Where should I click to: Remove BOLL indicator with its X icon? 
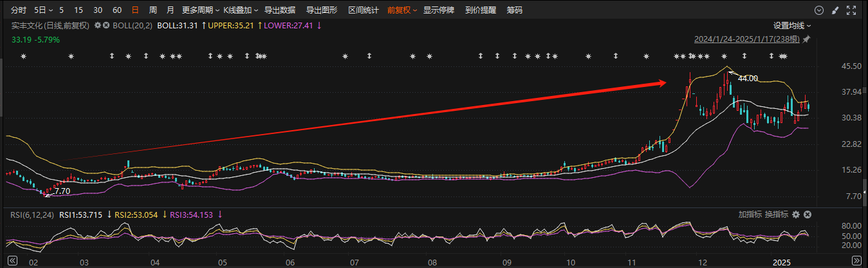(x=107, y=25)
